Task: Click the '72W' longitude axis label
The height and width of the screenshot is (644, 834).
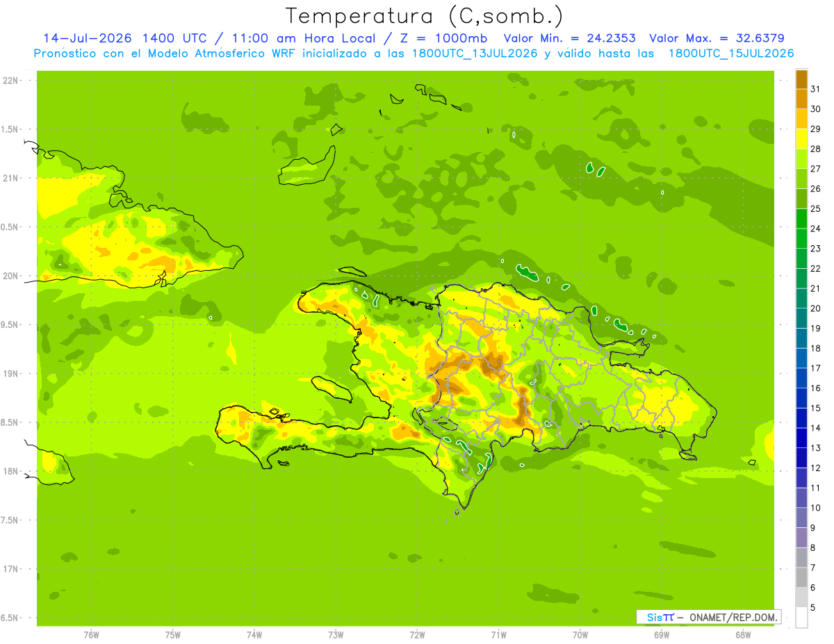Action: point(417,635)
